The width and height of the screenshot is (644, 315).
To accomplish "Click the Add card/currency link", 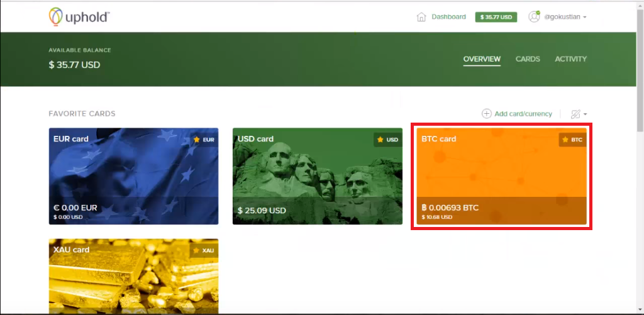I will pyautogui.click(x=523, y=114).
